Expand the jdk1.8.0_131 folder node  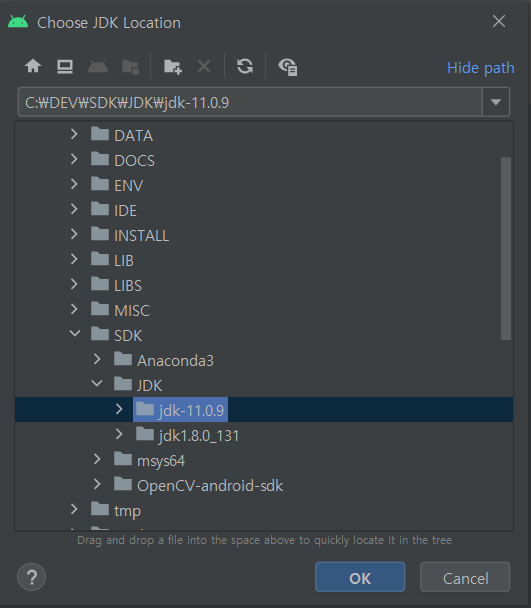119,434
